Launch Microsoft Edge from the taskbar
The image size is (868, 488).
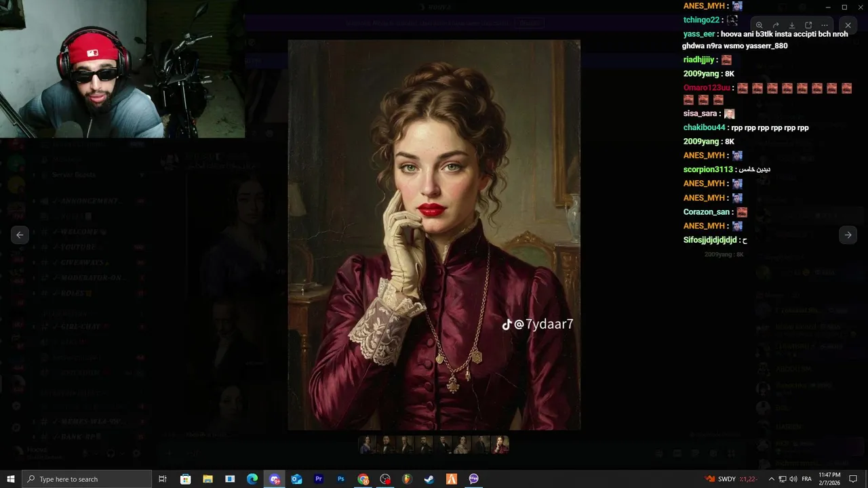252,479
